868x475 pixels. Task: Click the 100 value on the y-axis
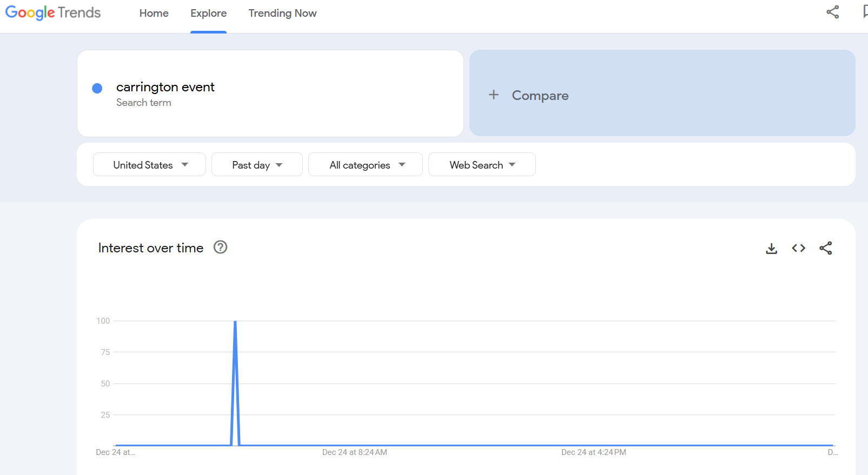pos(103,321)
